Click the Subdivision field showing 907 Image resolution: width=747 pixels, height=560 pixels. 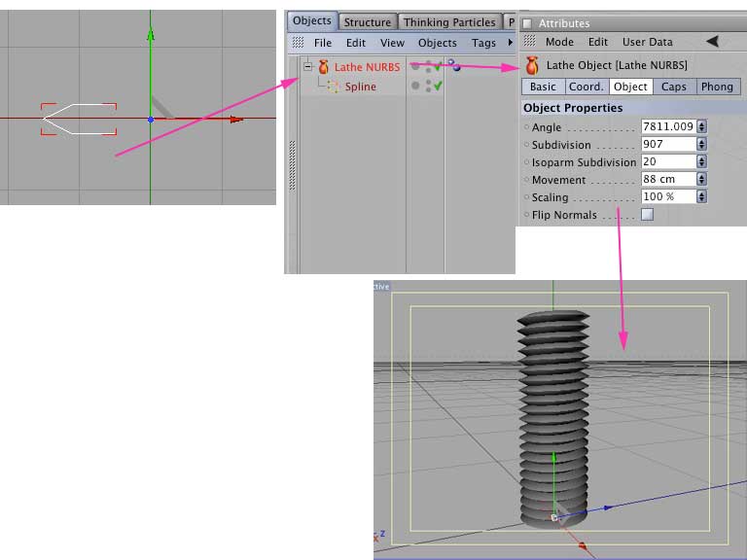pos(668,144)
